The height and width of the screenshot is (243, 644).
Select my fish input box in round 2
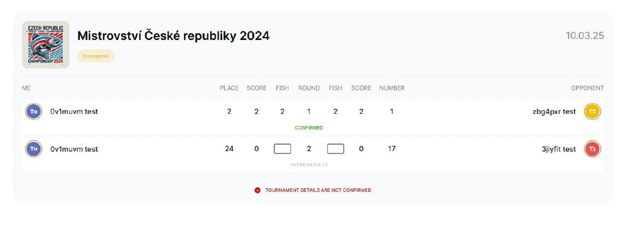click(x=283, y=149)
